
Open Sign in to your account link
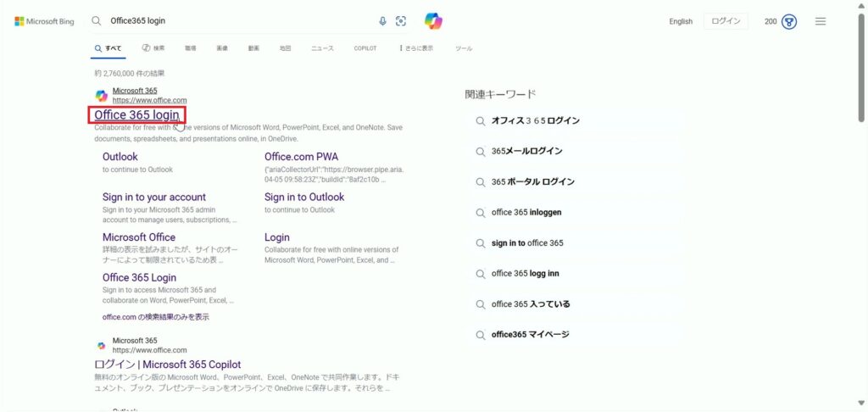point(154,198)
